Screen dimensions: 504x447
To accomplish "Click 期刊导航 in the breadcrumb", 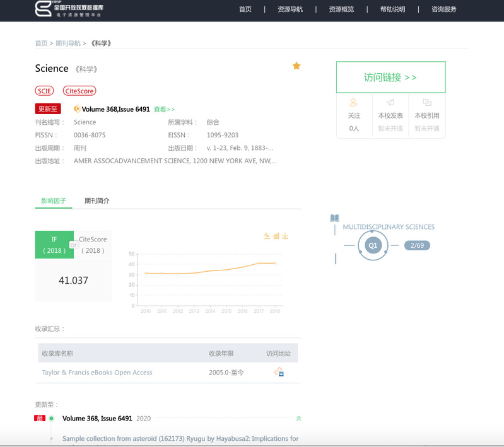I will [x=68, y=43].
